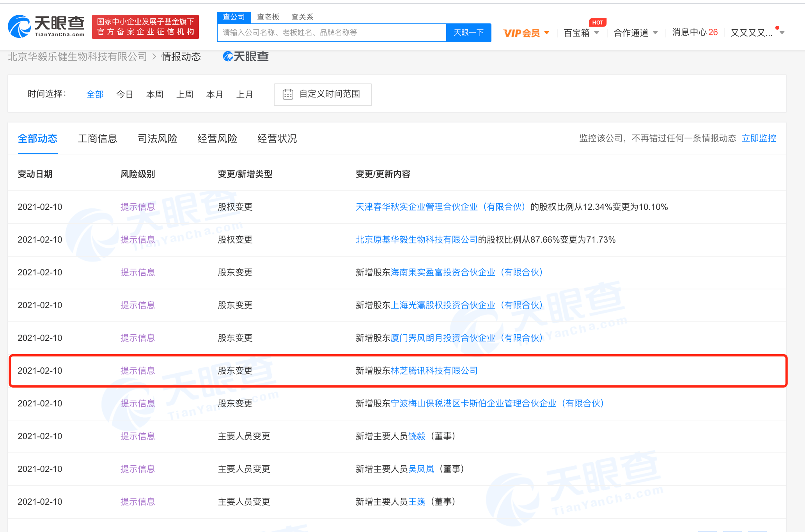Open 消息中心 with 26 messages
Screen dimensions: 805x532
click(x=695, y=32)
